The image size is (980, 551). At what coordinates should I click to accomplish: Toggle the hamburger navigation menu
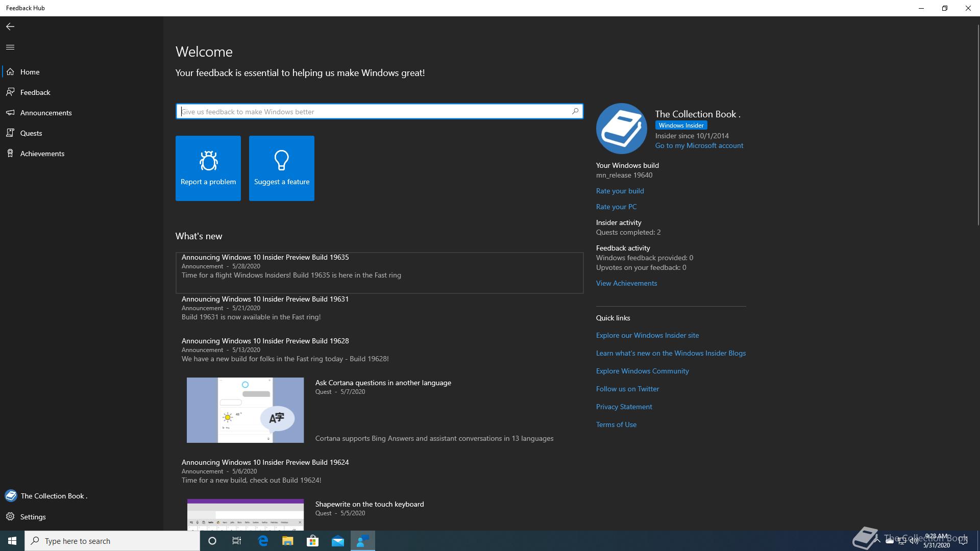(10, 47)
